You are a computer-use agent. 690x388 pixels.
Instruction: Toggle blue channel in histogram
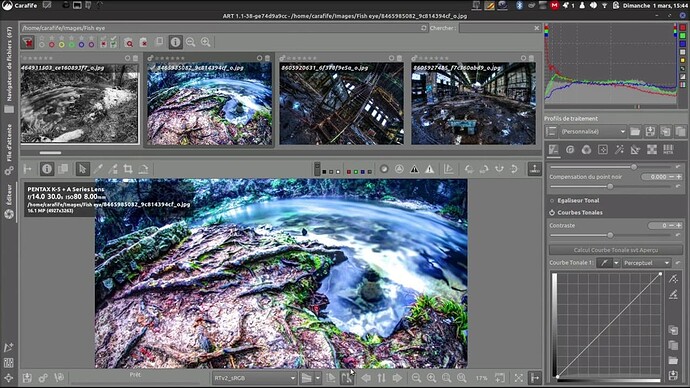click(683, 44)
